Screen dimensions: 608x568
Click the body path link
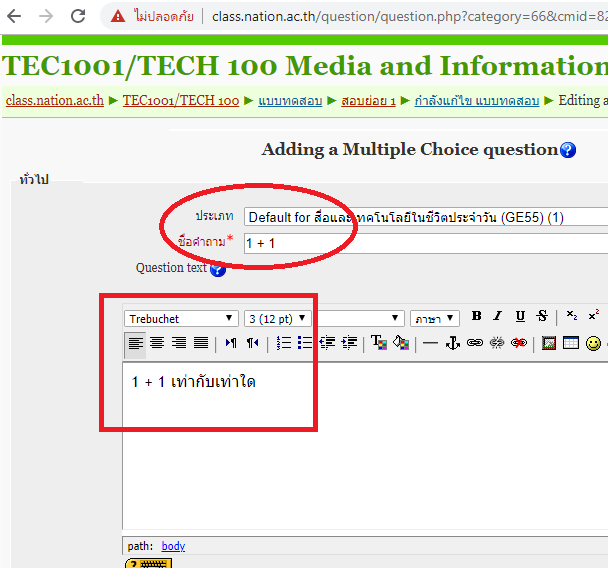point(173,546)
